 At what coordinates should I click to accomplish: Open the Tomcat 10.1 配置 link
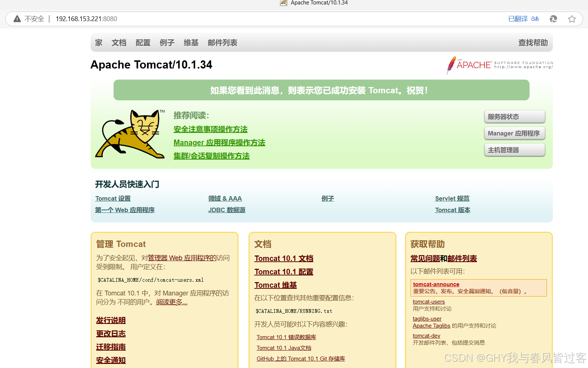point(284,272)
